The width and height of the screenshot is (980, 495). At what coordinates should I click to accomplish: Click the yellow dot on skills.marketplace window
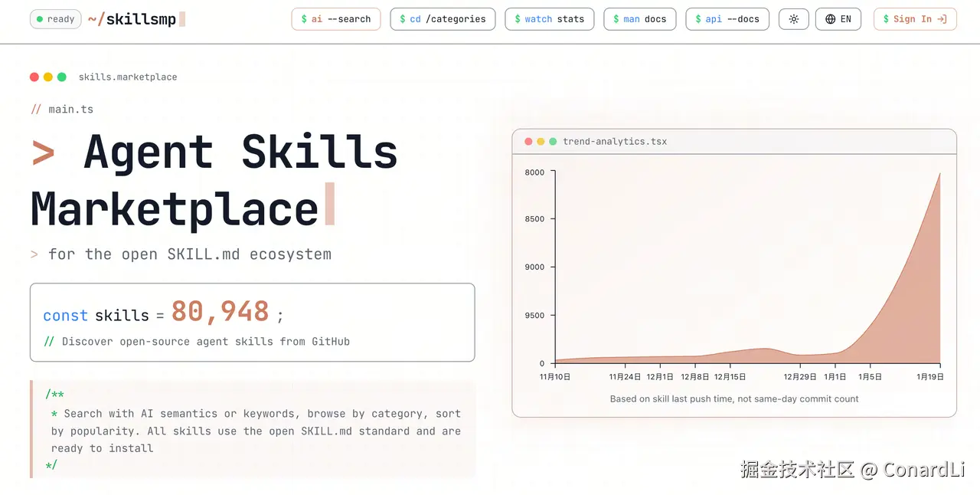tap(47, 77)
